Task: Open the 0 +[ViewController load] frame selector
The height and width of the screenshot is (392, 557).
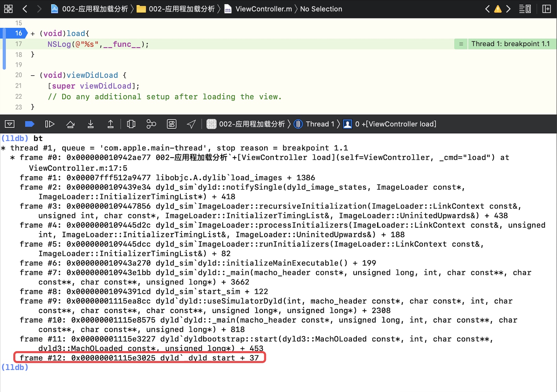Action: click(390, 124)
